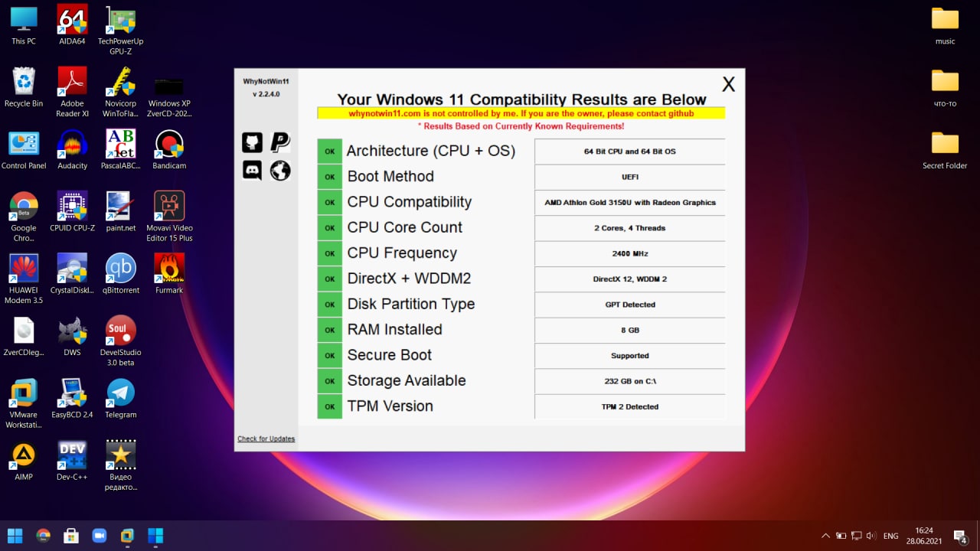The height and width of the screenshot is (551, 980).
Task: Click the '2400 MHz' frequency value
Action: (630, 253)
